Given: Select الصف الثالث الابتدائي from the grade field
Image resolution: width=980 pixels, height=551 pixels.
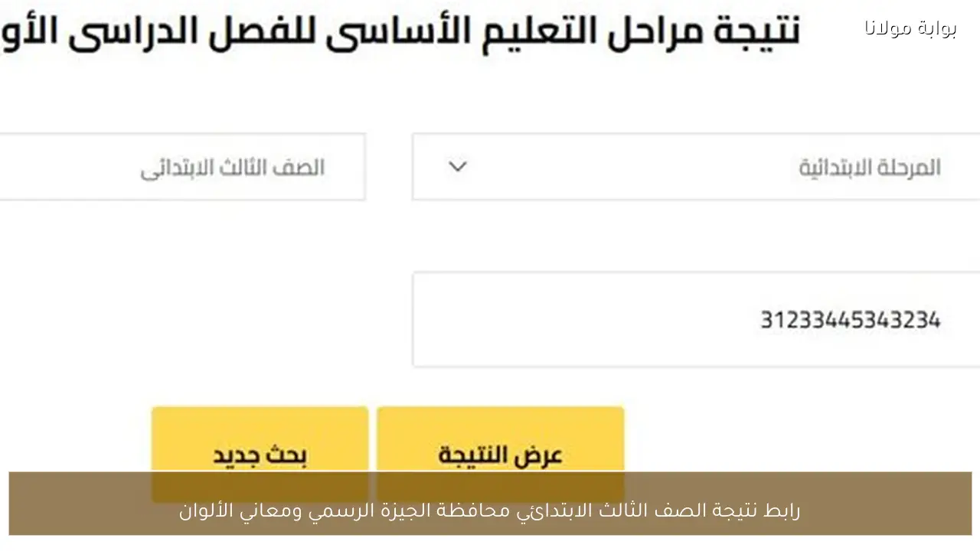Looking at the screenshot, I should pyautogui.click(x=232, y=168).
